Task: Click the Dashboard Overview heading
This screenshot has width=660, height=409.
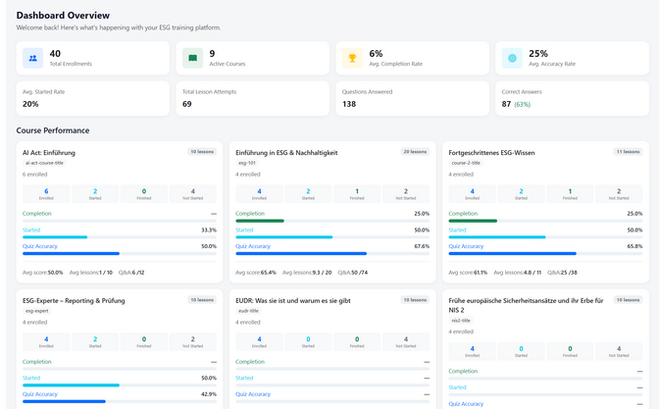Action: click(63, 15)
